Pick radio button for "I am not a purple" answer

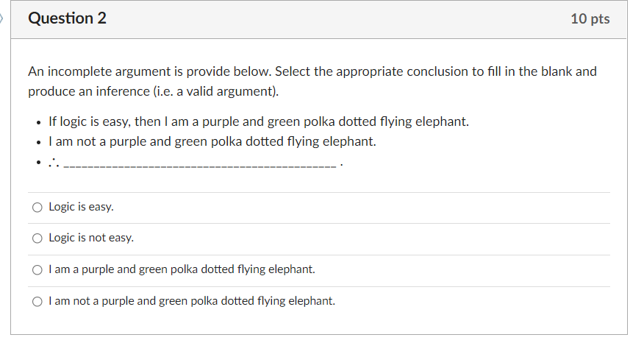37,301
